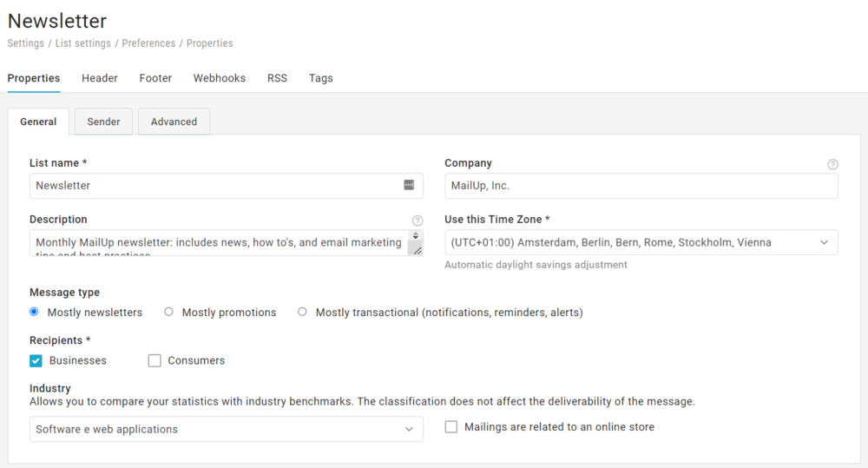
Task: Click into the Company input field
Action: point(641,186)
